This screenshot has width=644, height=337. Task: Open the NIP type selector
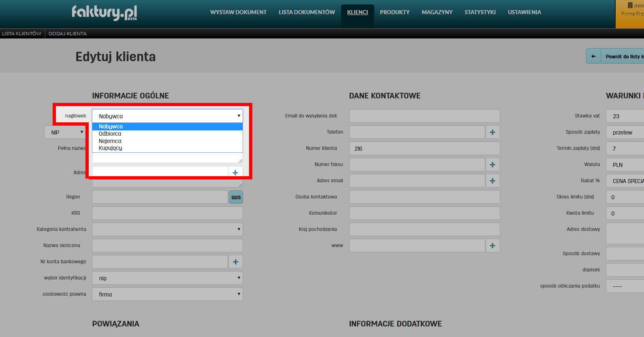(x=65, y=132)
